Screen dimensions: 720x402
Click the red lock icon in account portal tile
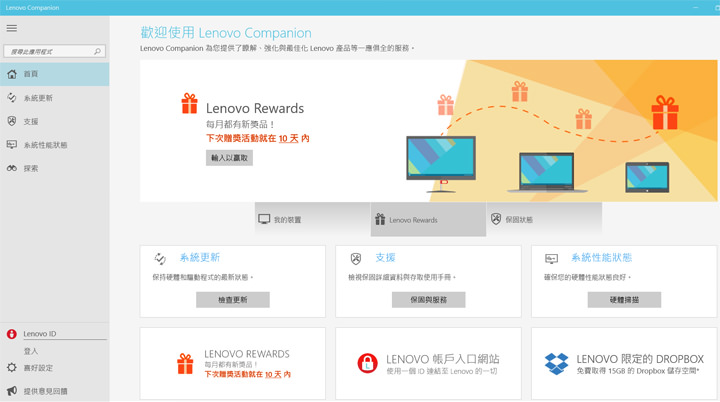coord(367,363)
